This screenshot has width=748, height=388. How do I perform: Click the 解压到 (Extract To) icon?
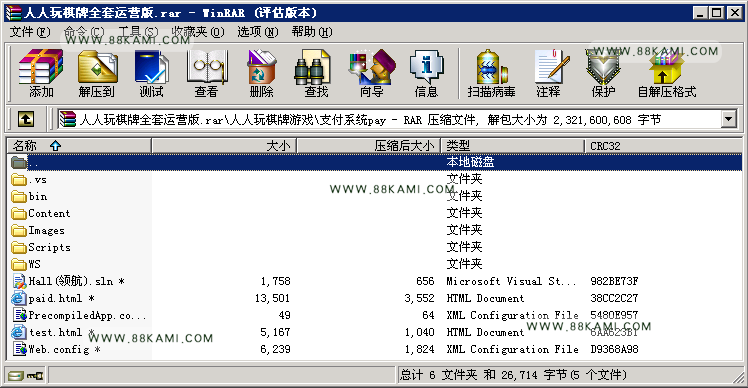pyautogui.click(x=97, y=73)
